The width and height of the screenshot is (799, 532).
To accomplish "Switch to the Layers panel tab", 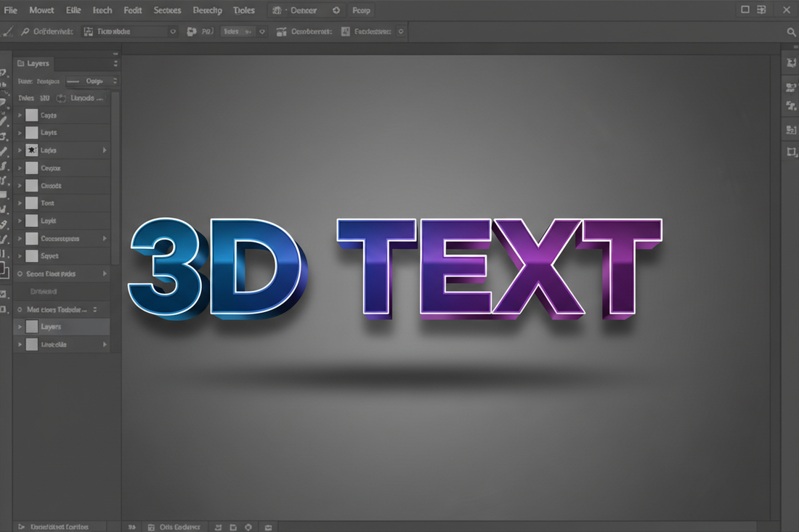I will [33, 63].
